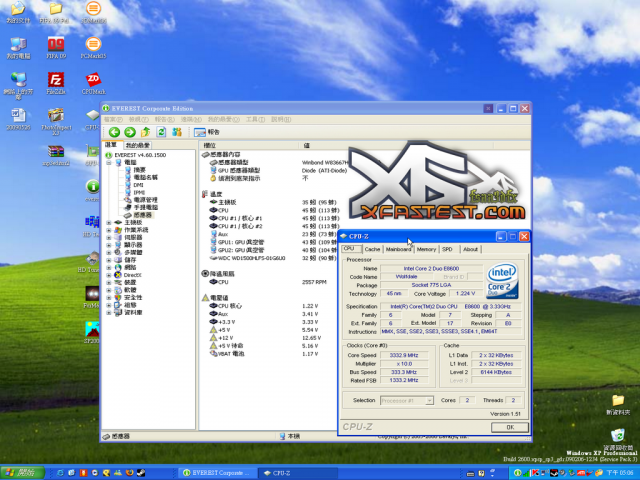
Task: Click the PCMark05 desktop icon
Action: click(x=93, y=48)
